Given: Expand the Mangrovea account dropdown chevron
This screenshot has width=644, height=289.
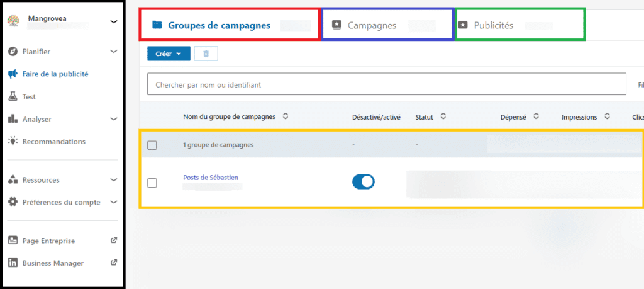Looking at the screenshot, I should coord(114,21).
